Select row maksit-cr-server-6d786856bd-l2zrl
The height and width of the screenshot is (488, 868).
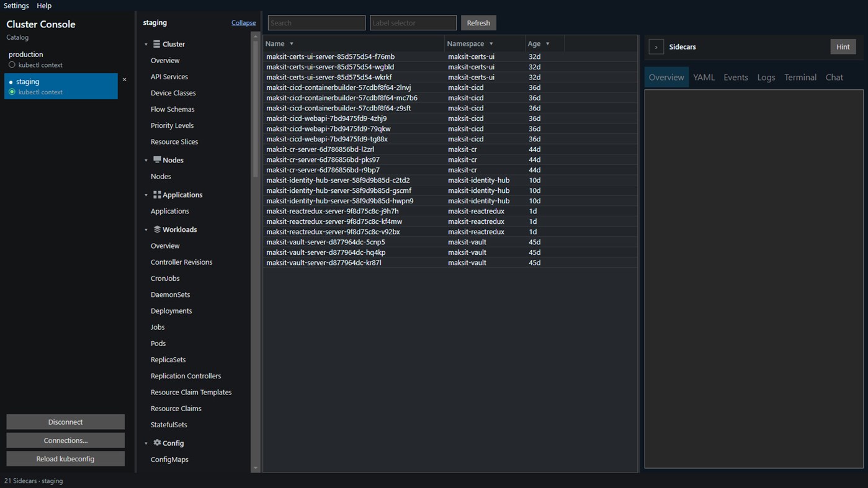click(x=450, y=149)
